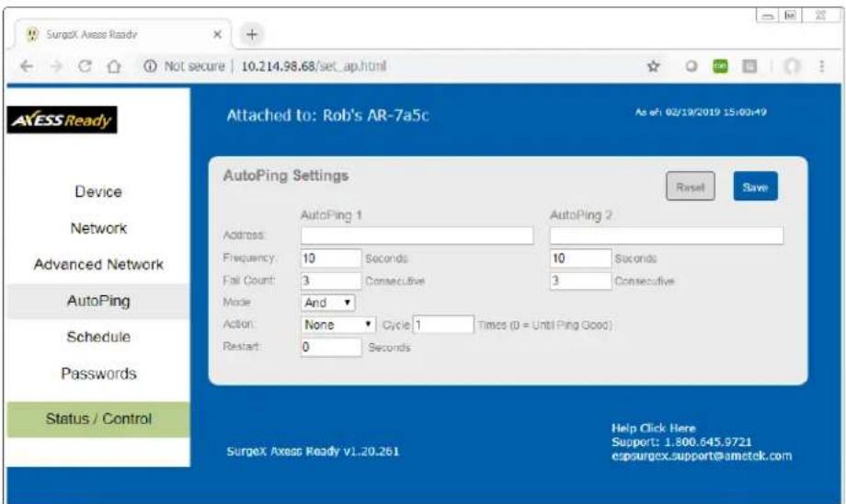This screenshot has height=504, width=846.
Task: Click the AutoPing 2 Fail Count field
Action: click(x=580, y=281)
